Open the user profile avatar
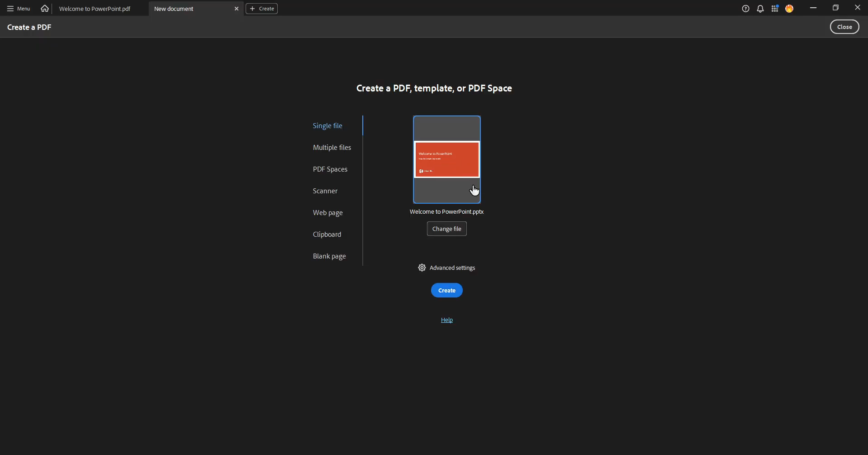Viewport: 868px width, 455px height. pyautogui.click(x=789, y=9)
